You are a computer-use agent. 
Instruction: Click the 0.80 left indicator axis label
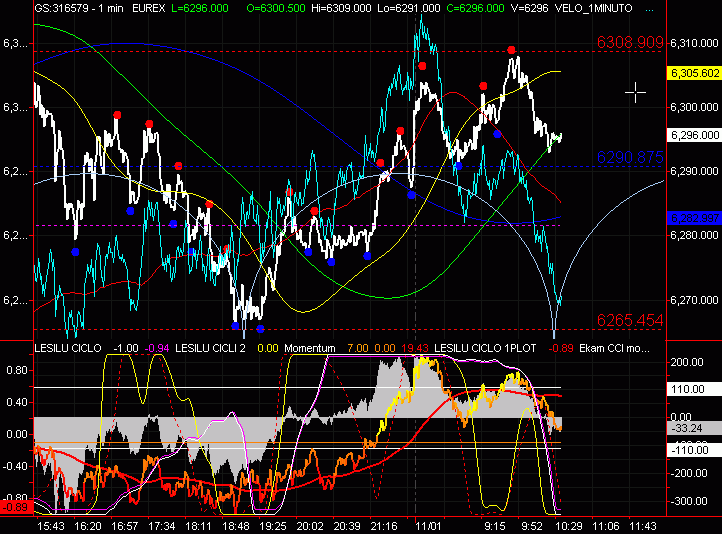point(16,370)
